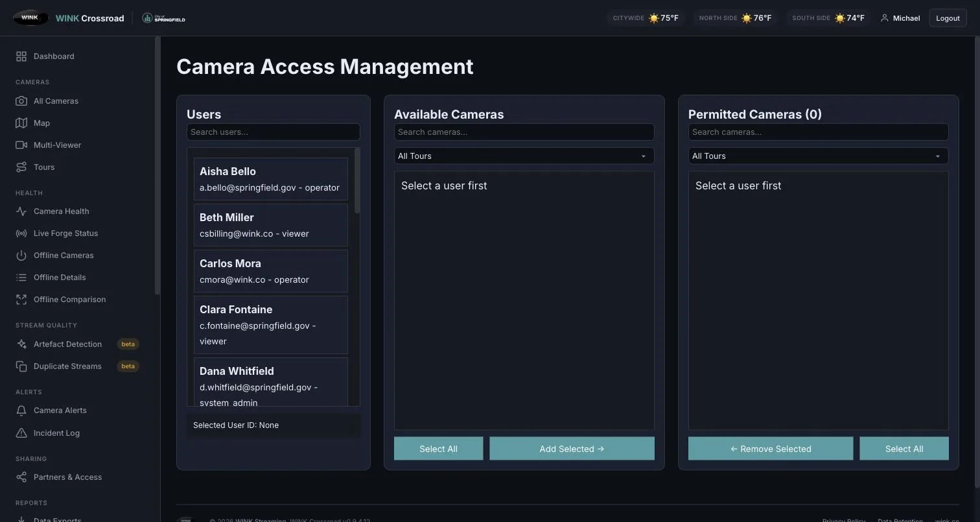This screenshot has width=980, height=522.
Task: Click the Selected User ID: None text
Action: 236,425
